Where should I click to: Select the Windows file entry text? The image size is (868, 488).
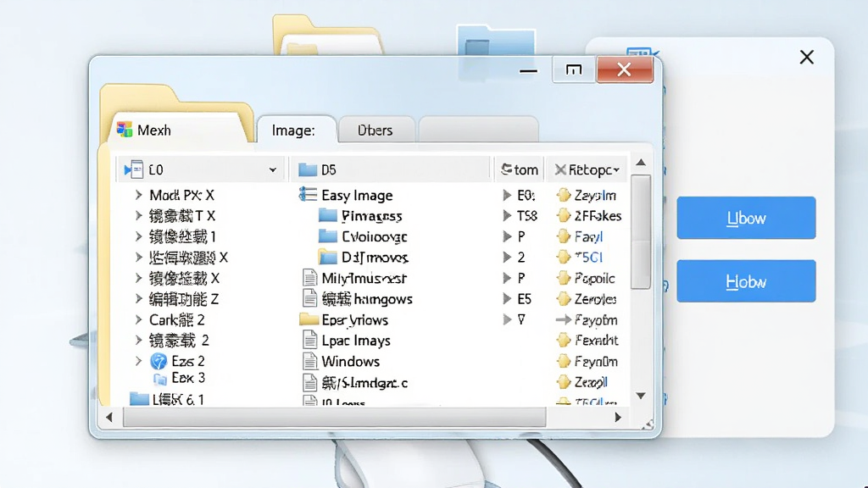[350, 361]
